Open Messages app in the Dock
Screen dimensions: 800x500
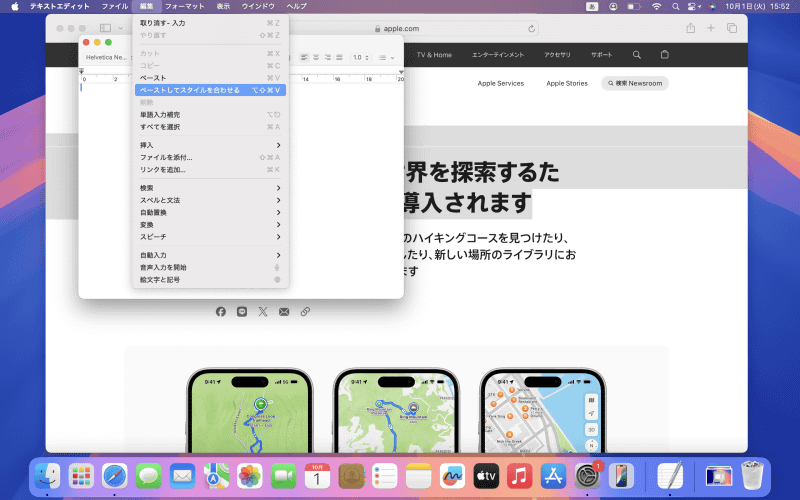tap(148, 476)
